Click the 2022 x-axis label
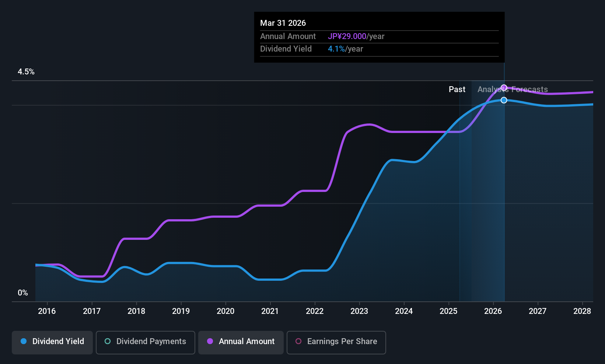The width and height of the screenshot is (605, 364). [x=315, y=311]
